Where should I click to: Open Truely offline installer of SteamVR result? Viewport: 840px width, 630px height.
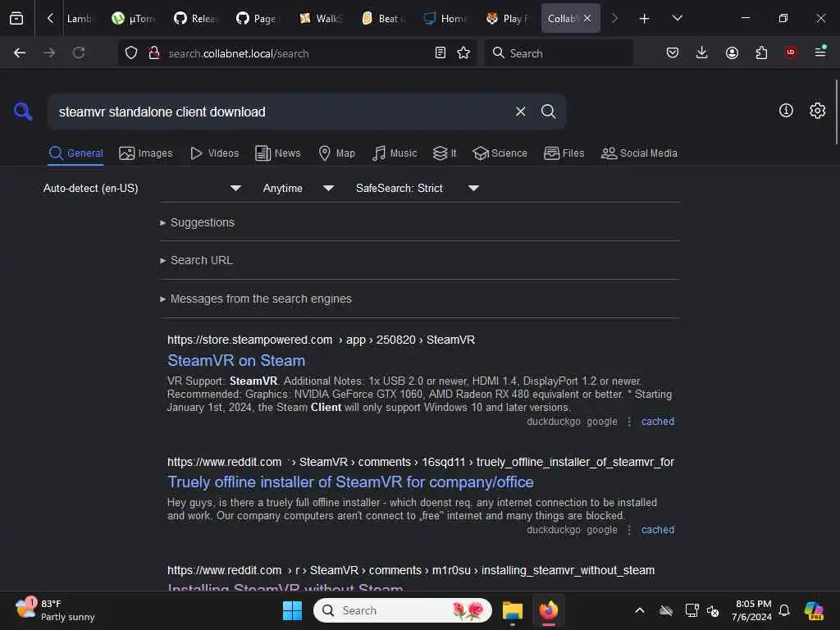tap(350, 482)
